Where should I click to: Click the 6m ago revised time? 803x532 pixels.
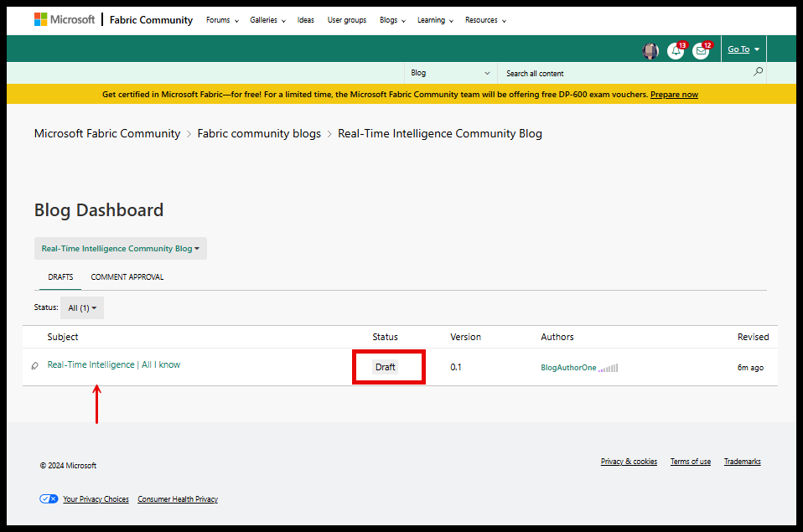click(750, 368)
